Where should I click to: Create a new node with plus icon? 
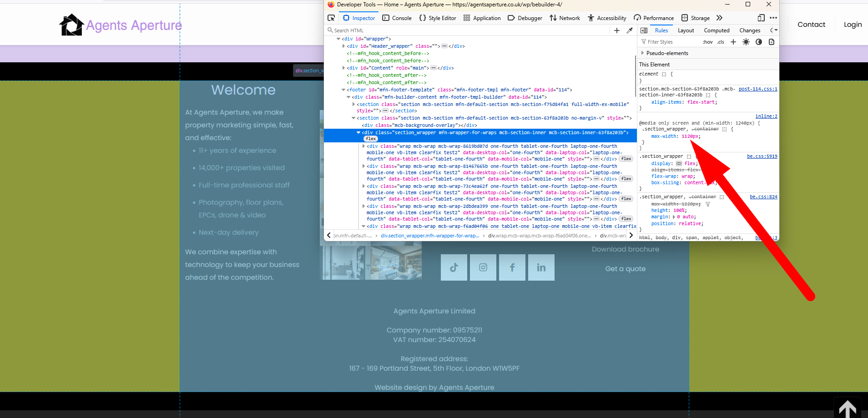tap(617, 30)
